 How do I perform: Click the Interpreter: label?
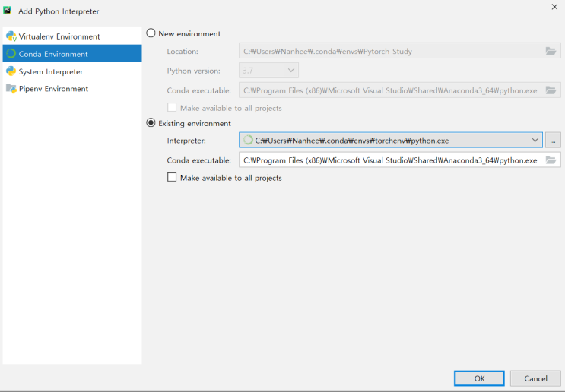point(186,141)
